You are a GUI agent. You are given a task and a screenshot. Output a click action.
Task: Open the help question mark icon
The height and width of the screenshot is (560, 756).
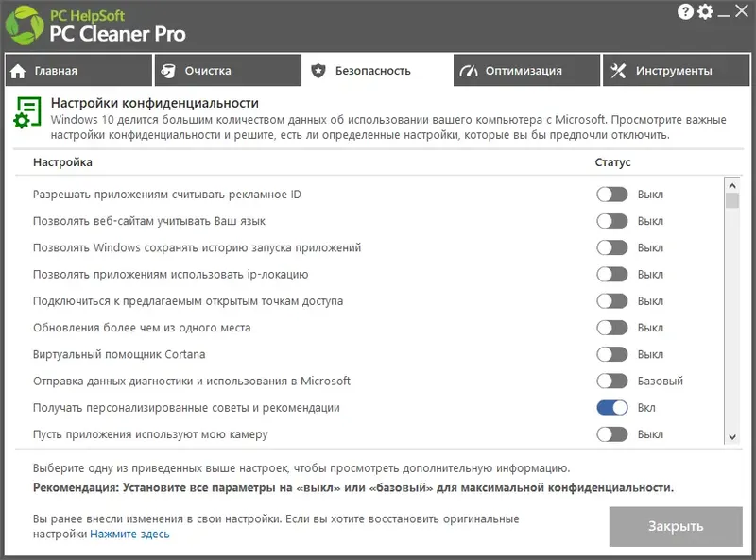point(686,11)
